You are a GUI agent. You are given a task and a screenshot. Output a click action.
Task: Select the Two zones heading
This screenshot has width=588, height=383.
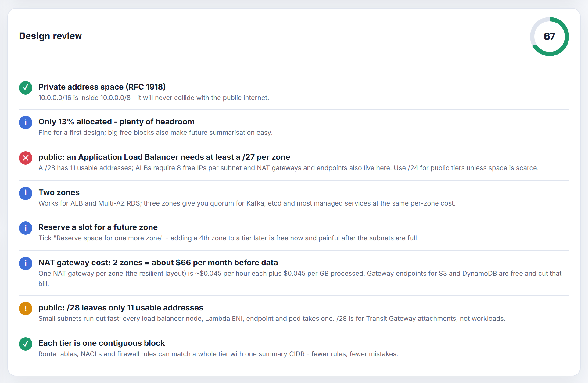tap(59, 192)
